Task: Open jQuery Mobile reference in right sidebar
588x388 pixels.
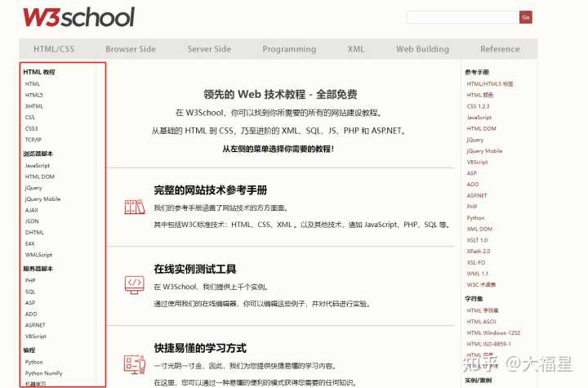Action: pos(484,151)
